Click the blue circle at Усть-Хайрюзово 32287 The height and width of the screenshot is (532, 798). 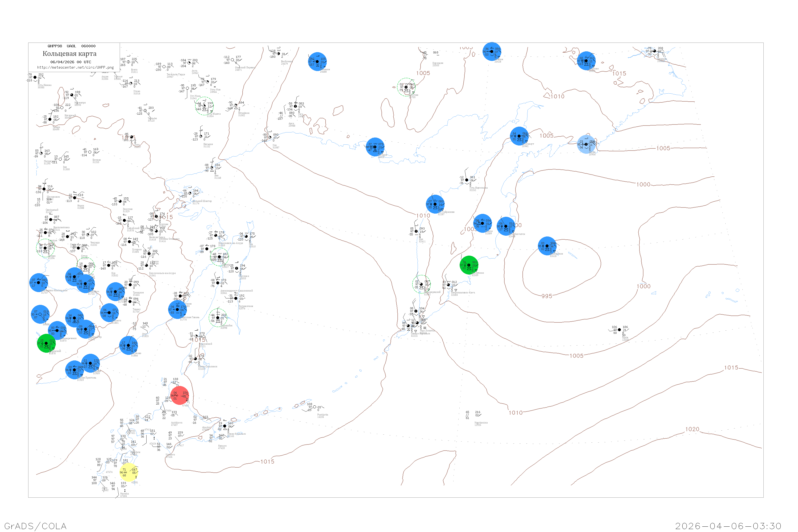click(435, 204)
